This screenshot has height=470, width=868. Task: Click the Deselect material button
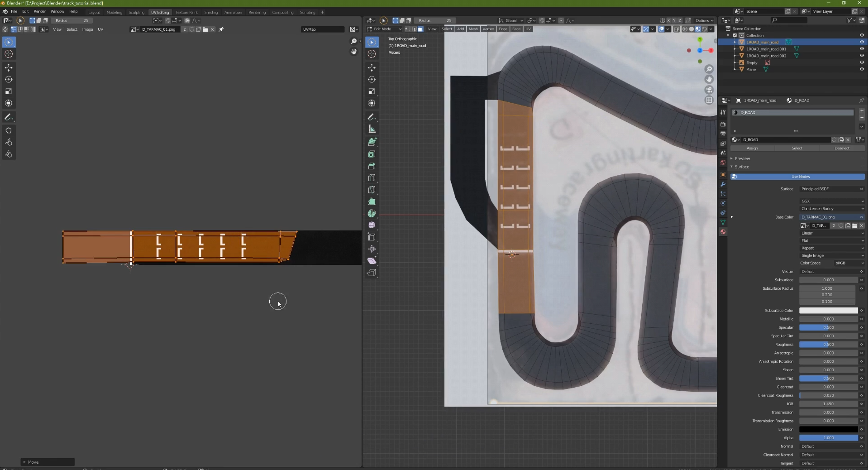(x=842, y=148)
